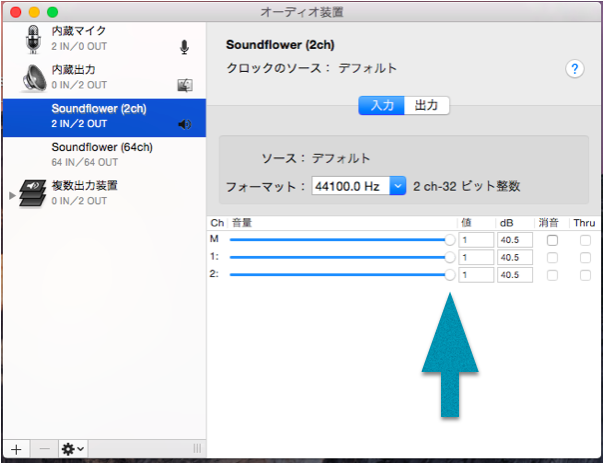603x463 pixels.
Task: Minimize the window with yellow button
Action: point(34,12)
